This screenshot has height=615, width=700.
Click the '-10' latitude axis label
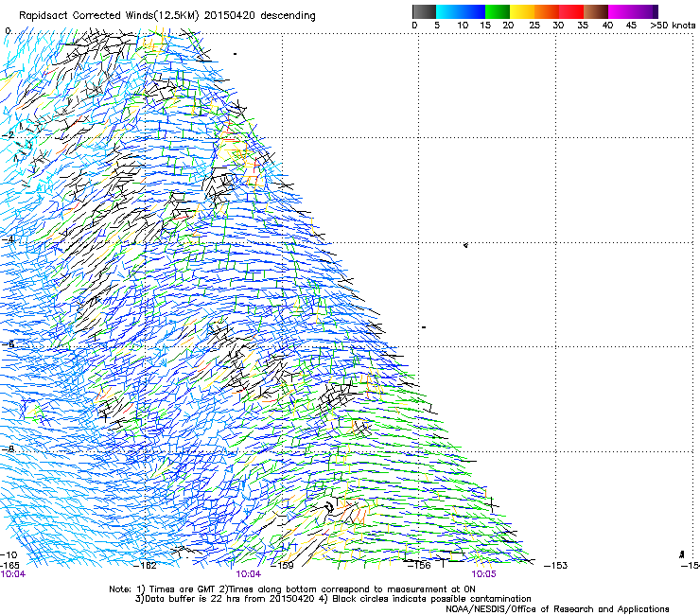pos(9,555)
